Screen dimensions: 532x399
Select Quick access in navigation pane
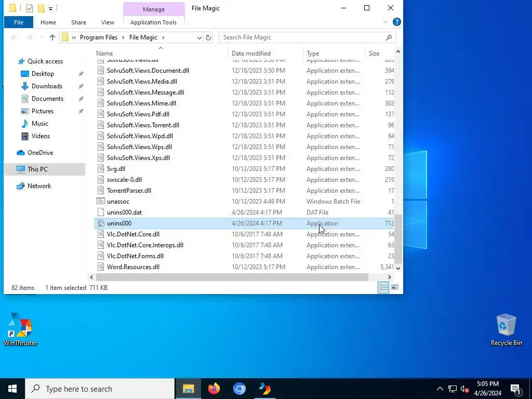click(x=45, y=61)
